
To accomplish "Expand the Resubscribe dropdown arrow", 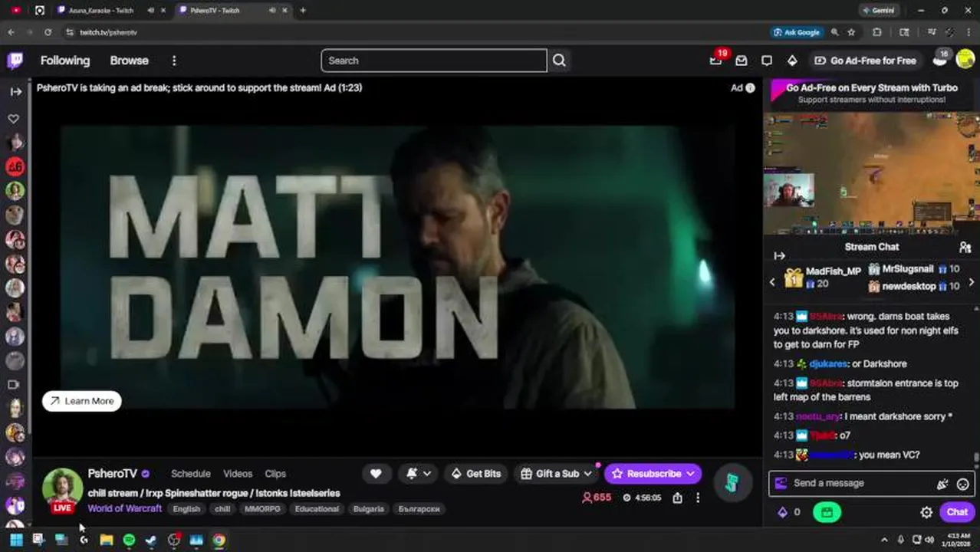I will click(x=690, y=474).
